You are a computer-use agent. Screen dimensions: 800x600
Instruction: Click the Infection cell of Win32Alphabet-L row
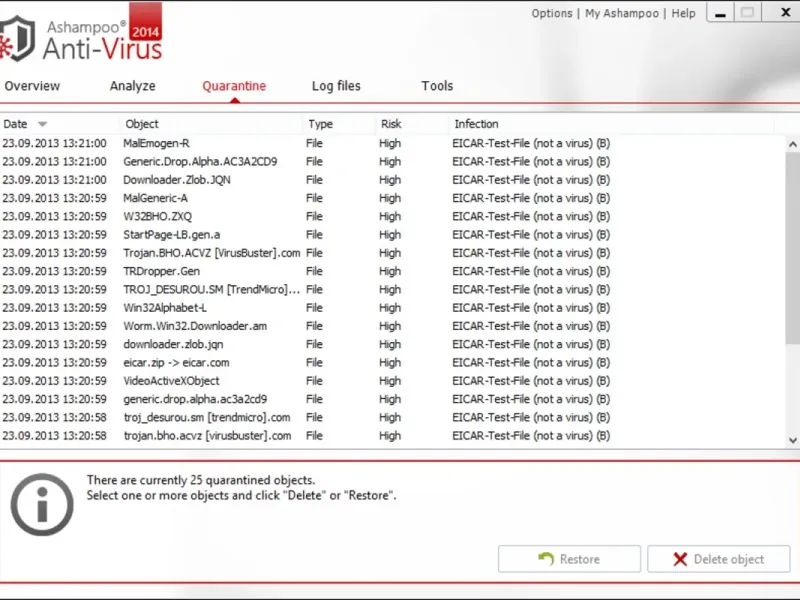[x=531, y=308]
